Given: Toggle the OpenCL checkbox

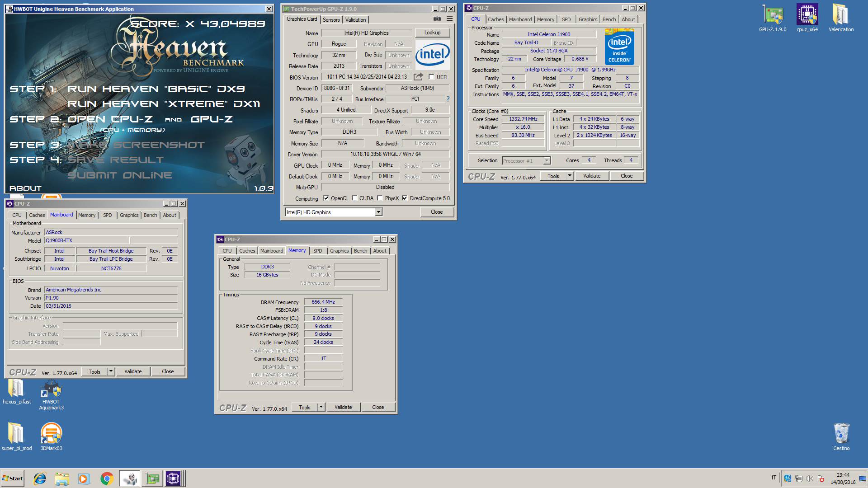Looking at the screenshot, I should [326, 198].
